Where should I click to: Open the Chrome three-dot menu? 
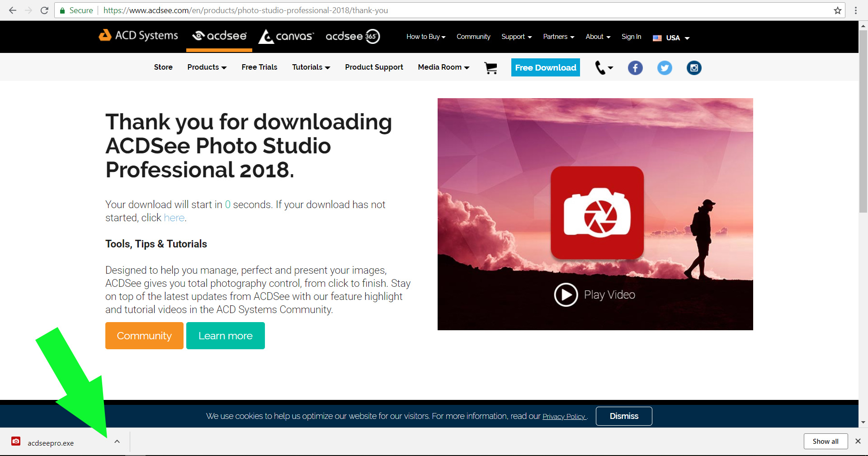click(856, 10)
